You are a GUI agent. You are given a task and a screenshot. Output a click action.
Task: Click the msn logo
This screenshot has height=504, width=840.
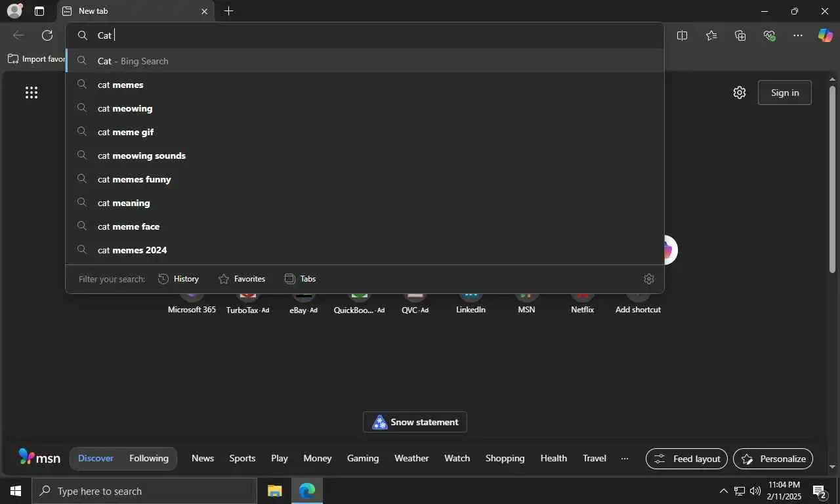[x=39, y=457]
